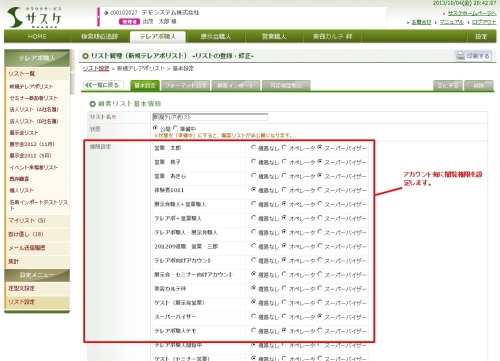
Task: Open セミナー参加者リスト in the sidebar
Action: 34,98
